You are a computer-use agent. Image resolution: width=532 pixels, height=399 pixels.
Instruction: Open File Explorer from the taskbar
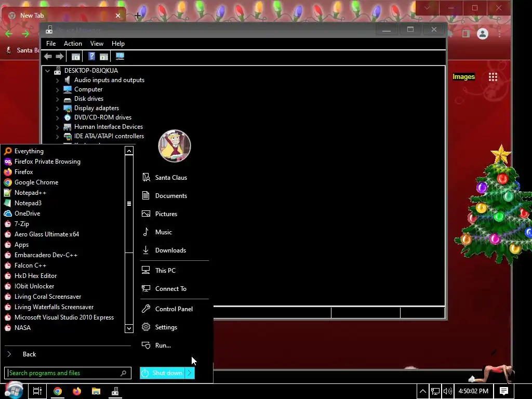[96, 391]
